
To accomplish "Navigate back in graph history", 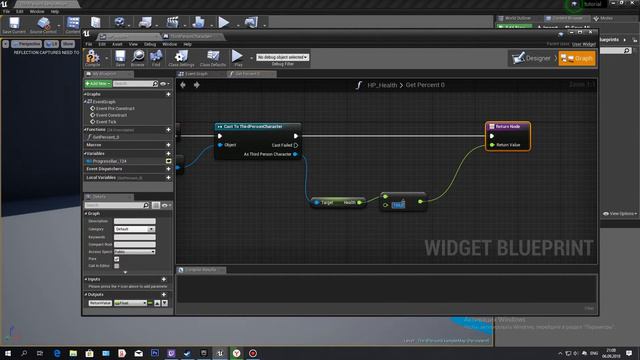I will [183, 85].
